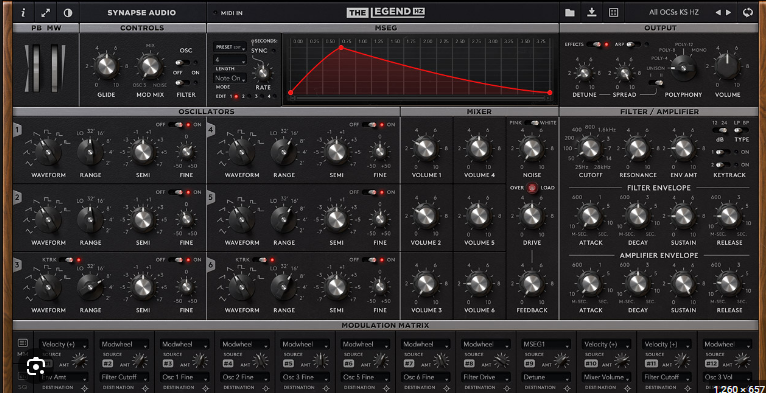Go to previous preset with left arrow
The height and width of the screenshot is (393, 766).
[718, 13]
